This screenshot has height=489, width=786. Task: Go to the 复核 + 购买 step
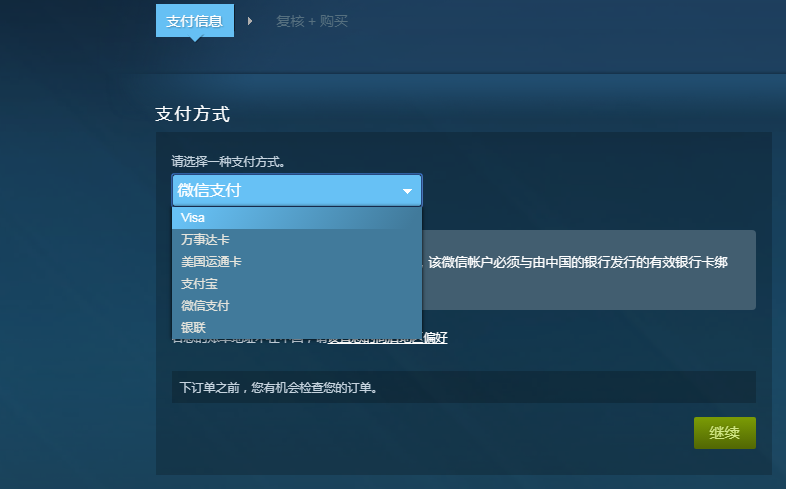pos(312,21)
